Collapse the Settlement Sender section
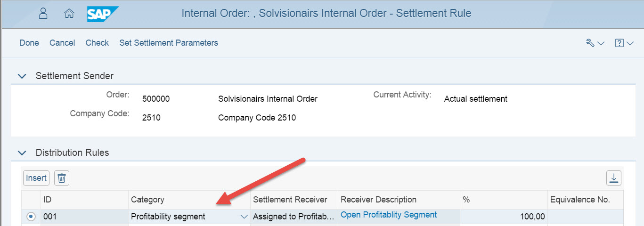The width and height of the screenshot is (644, 226). point(22,76)
